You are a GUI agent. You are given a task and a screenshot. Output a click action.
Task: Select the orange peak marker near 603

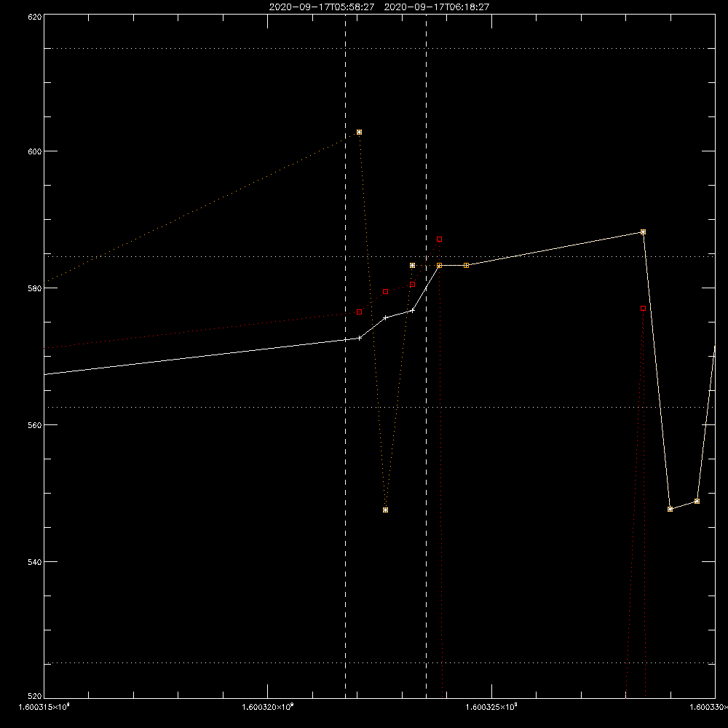(x=359, y=132)
